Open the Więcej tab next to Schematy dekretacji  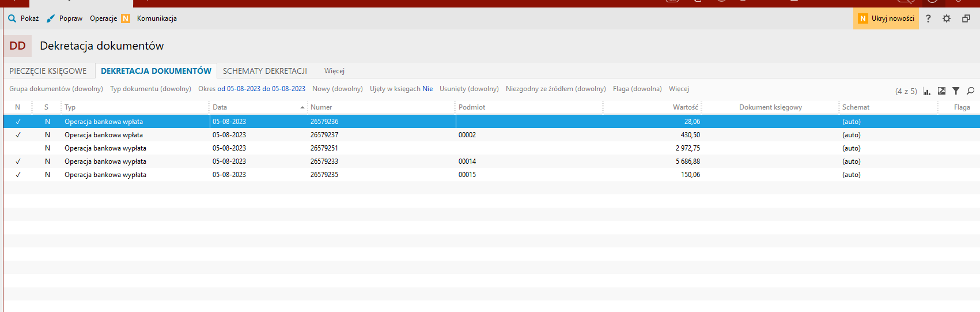[334, 71]
